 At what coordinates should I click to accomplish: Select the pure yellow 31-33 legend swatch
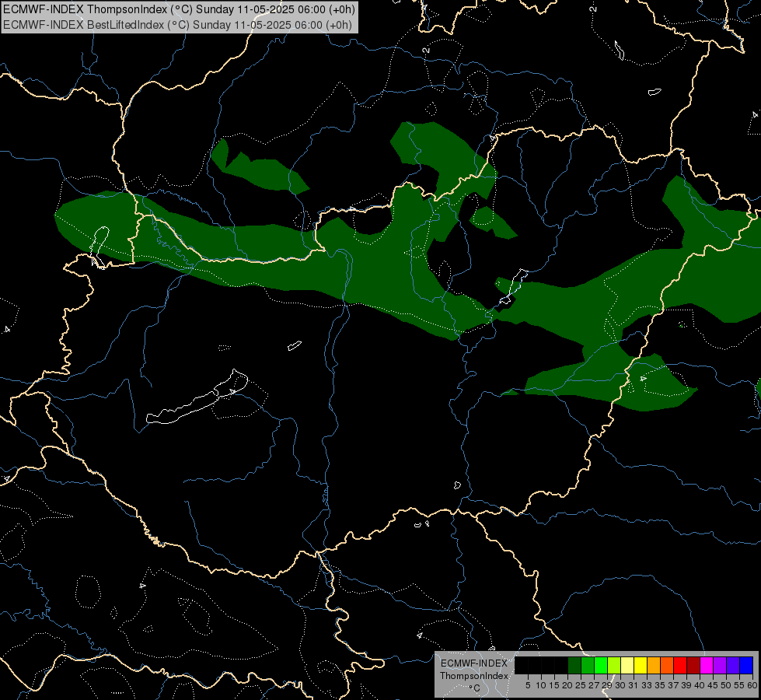(x=641, y=666)
